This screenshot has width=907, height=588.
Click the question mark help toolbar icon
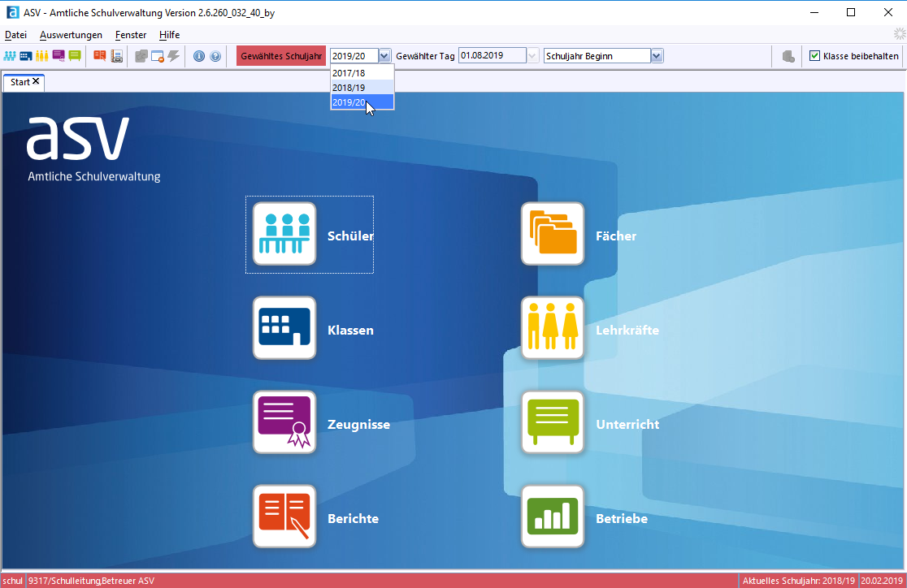[215, 56]
